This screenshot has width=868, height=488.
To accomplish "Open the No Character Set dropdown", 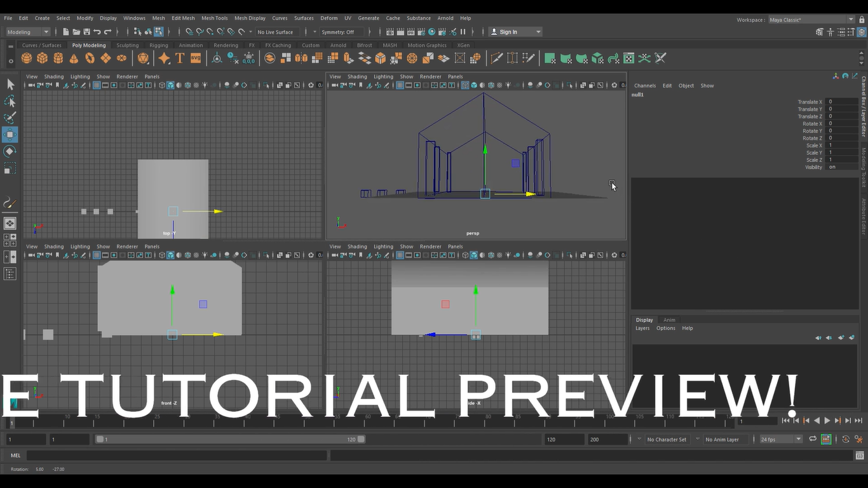I will tap(667, 439).
